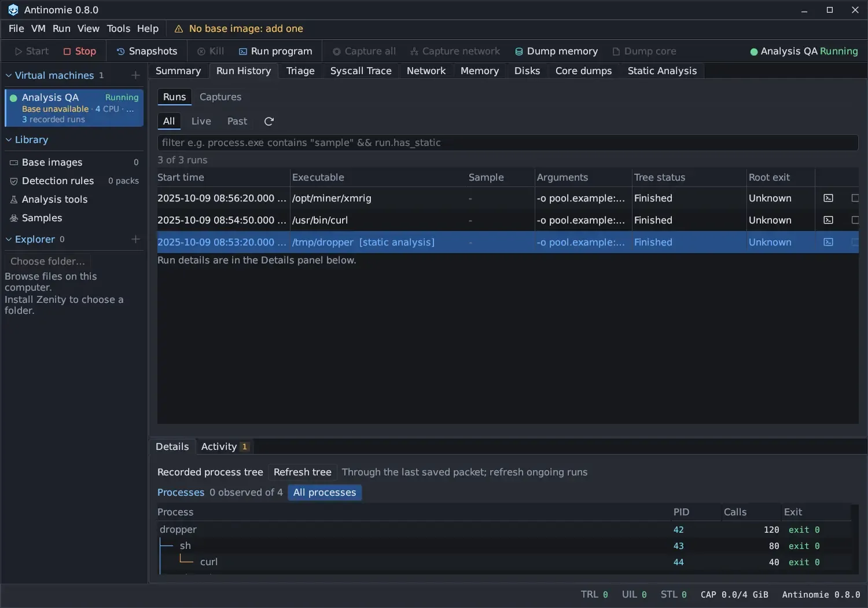Open the Snapshots toolbar item

(147, 51)
